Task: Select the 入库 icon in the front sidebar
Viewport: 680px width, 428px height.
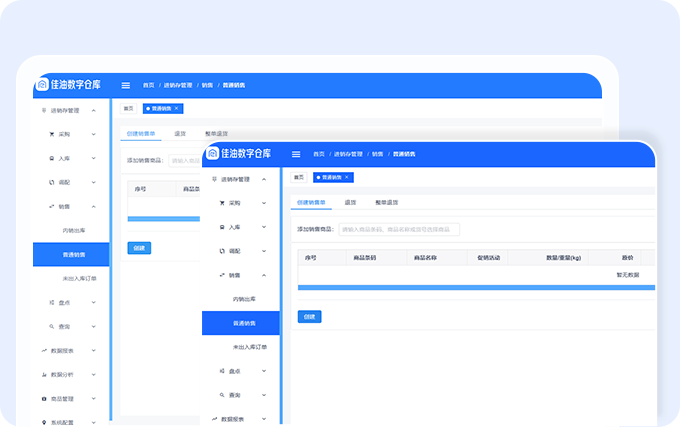Action: [220, 227]
